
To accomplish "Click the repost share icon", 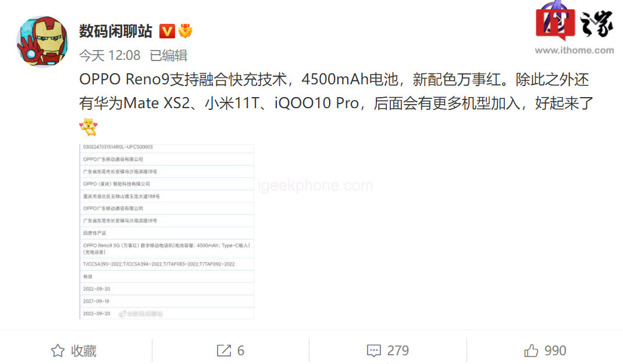I will point(224,351).
